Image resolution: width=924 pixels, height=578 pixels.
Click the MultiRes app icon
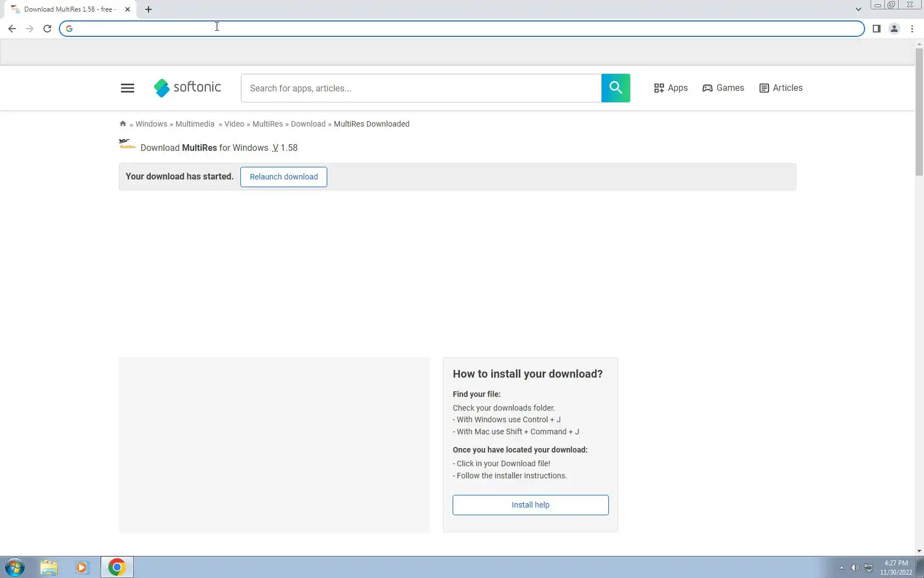[127, 145]
